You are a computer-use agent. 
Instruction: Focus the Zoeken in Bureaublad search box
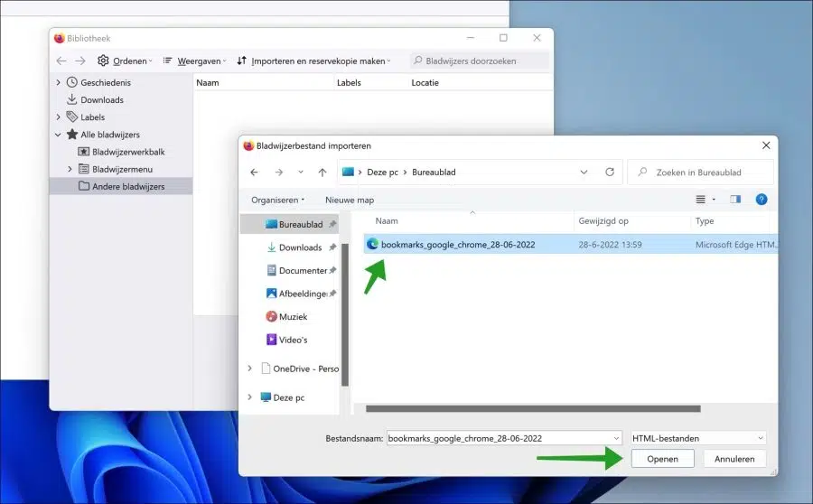700,173
